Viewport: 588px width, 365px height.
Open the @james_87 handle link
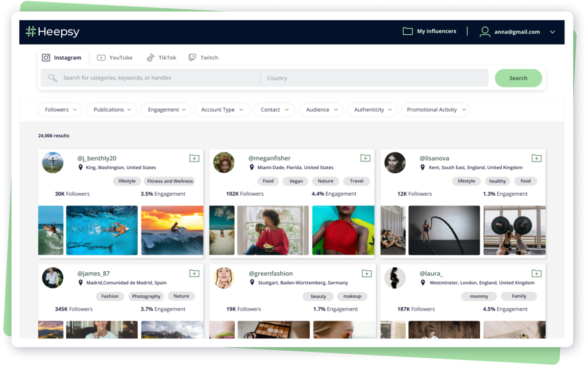(x=94, y=273)
